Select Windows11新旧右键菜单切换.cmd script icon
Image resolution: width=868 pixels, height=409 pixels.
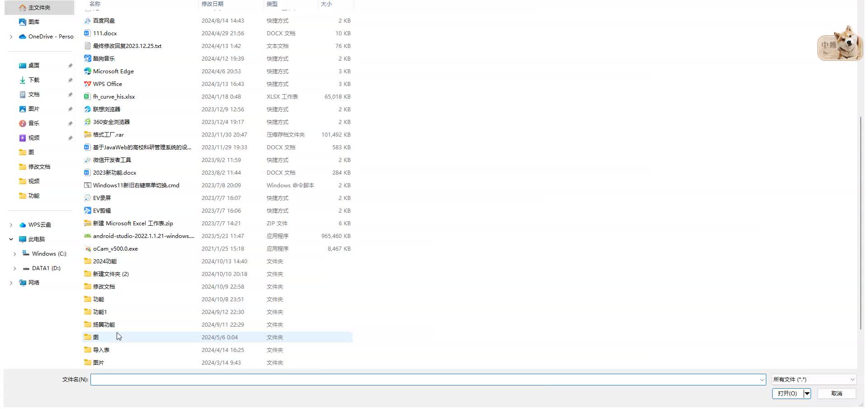(88, 185)
